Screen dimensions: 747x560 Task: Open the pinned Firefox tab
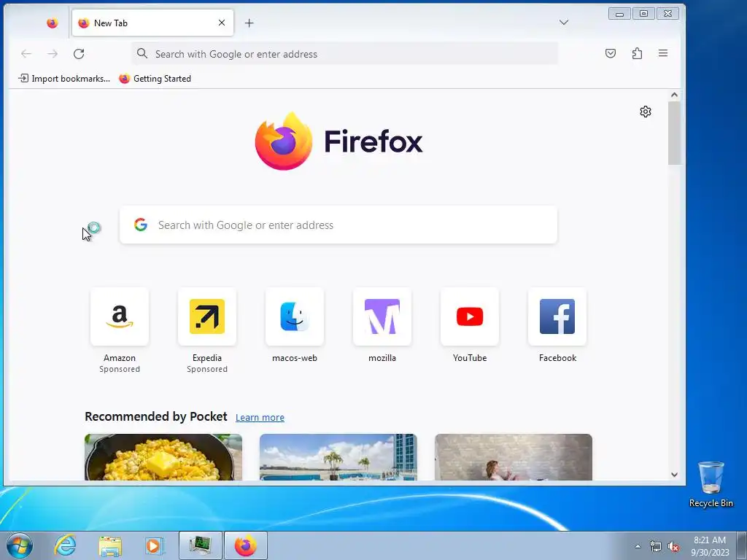pos(52,23)
